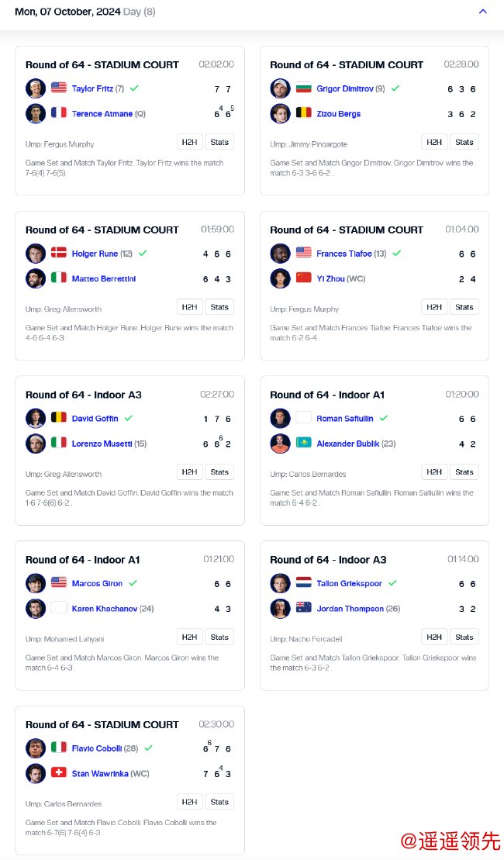The width and height of the screenshot is (504, 860).
Task: Open Frances Tiafoe's player profile link
Action: click(x=343, y=254)
